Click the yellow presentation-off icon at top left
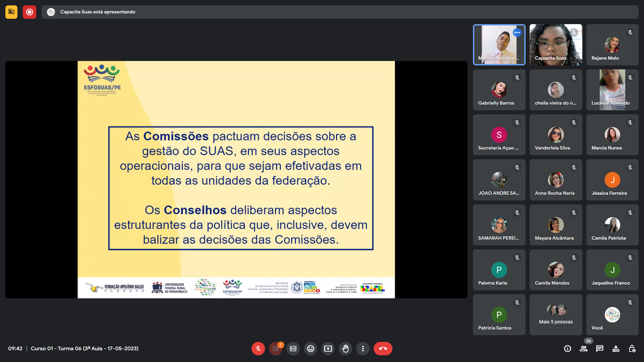644x362 pixels. coord(11,12)
